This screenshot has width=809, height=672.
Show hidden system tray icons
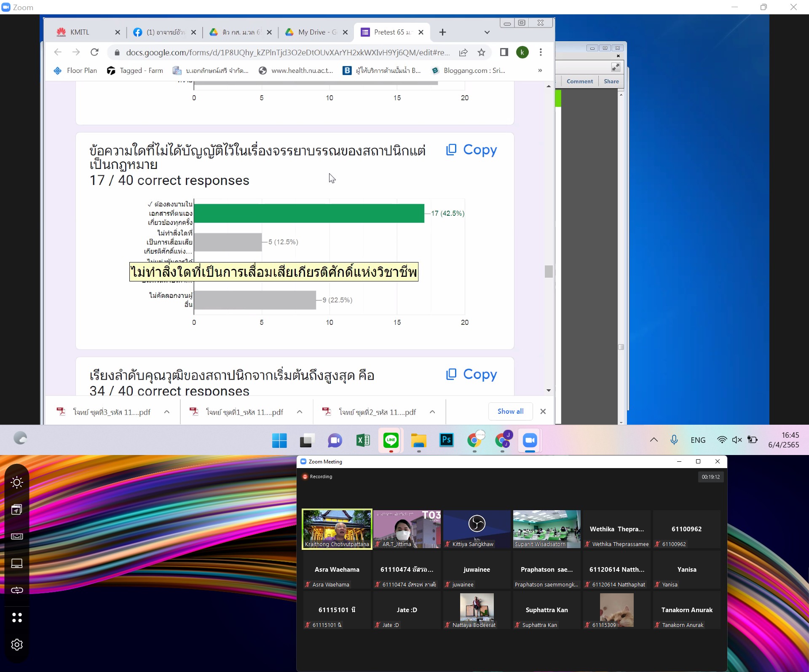(x=654, y=440)
